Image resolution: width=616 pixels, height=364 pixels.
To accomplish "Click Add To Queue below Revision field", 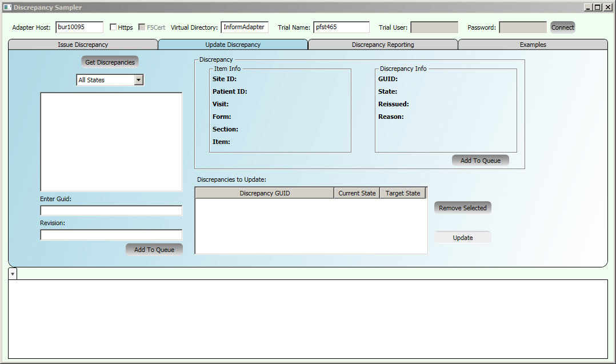I will tap(154, 249).
